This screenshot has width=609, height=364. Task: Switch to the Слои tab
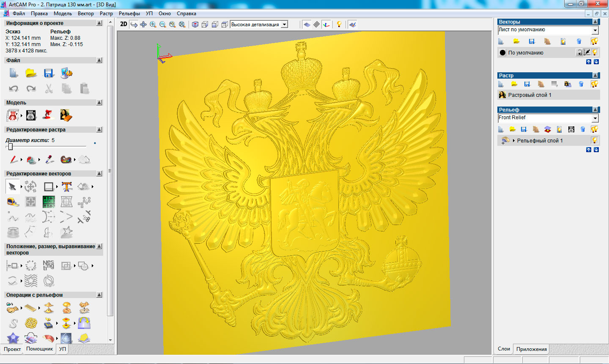(x=504, y=349)
